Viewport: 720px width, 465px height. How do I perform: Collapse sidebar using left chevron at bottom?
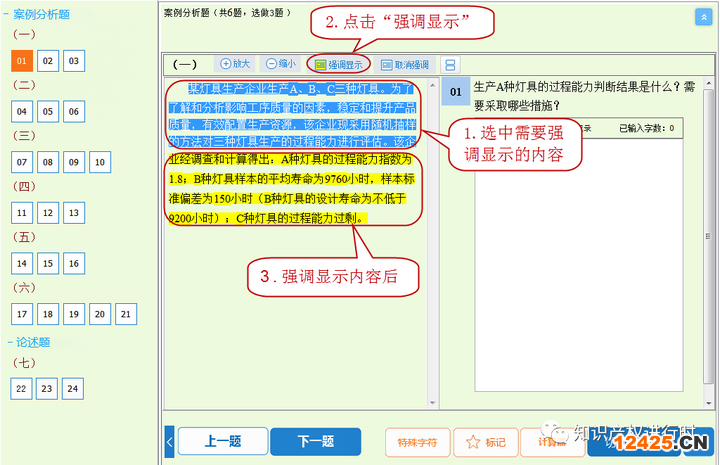(x=169, y=441)
